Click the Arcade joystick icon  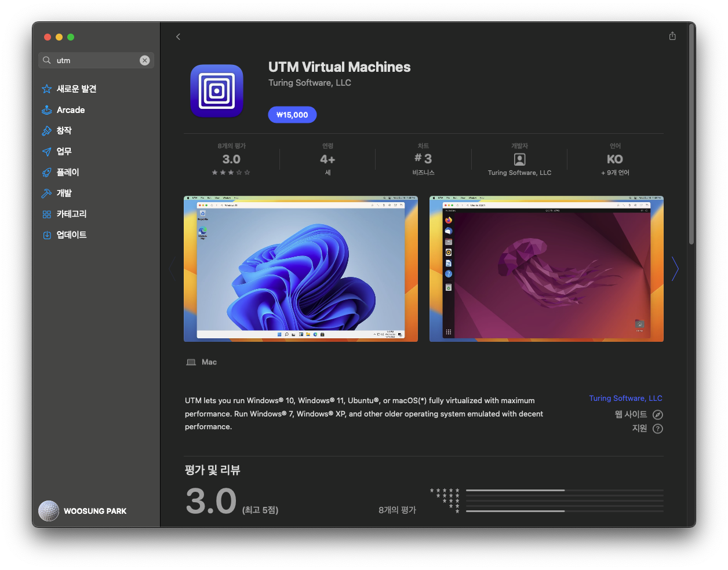(x=47, y=109)
